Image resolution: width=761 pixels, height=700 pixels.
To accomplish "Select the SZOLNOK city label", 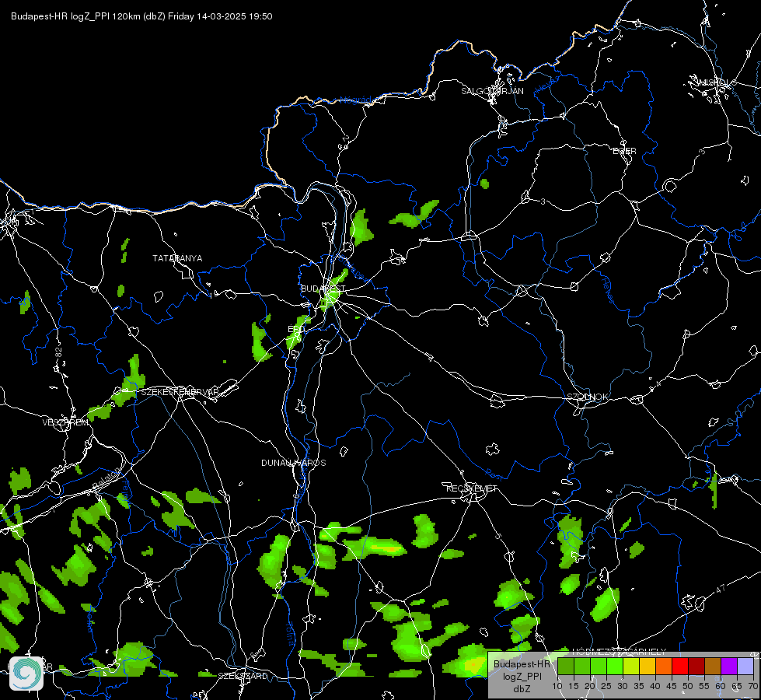I will [587, 397].
